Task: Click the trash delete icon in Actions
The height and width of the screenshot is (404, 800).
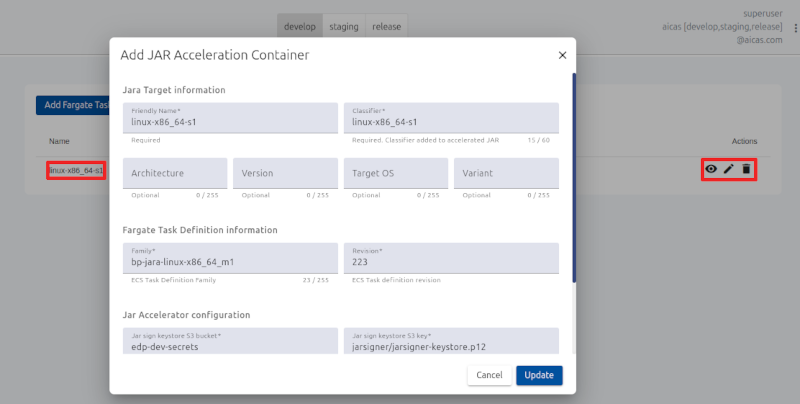Action: [746, 170]
